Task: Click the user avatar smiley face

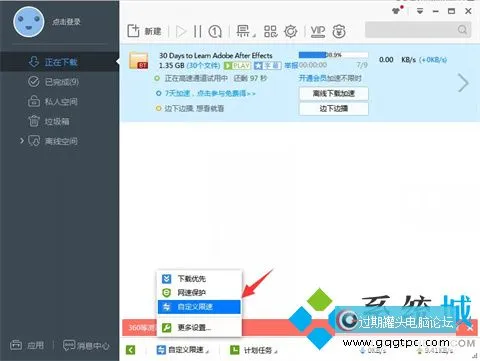Action: coord(29,22)
